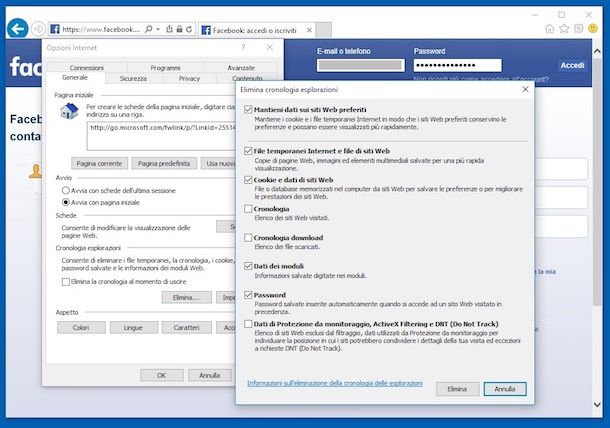
Task: Click the Accedi login button
Action: 572,65
